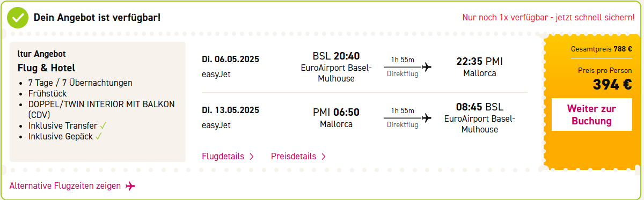Expand Flugdetails using its chevron arrow
Viewport: 644px width, 200px height.
point(251,157)
